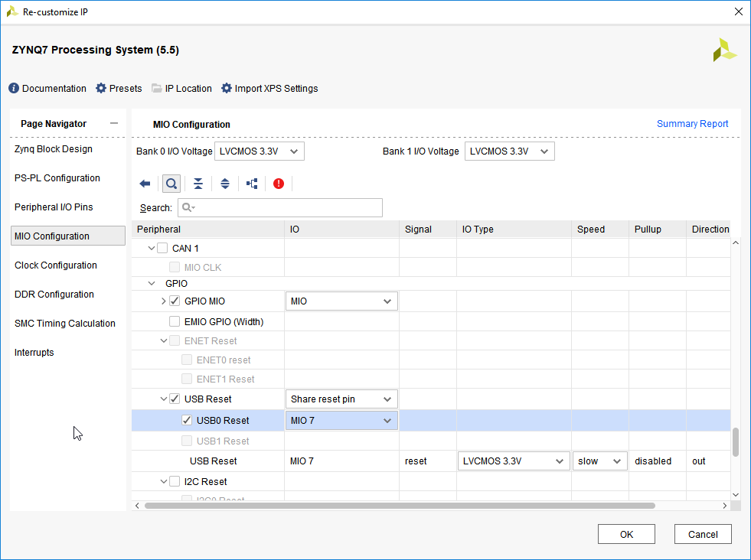
Task: Enable the EMIO GPIO (Width) checkbox
Action: tap(175, 322)
